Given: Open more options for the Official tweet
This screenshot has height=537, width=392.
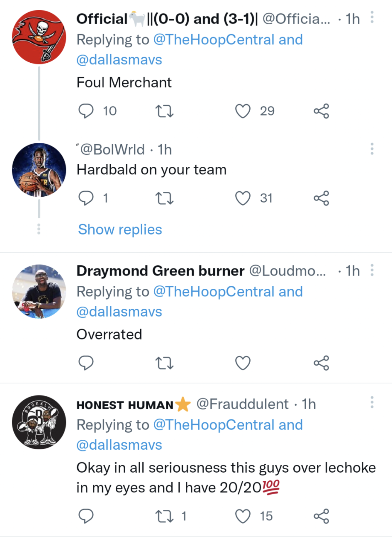Looking at the screenshot, I should pyautogui.click(x=372, y=17).
